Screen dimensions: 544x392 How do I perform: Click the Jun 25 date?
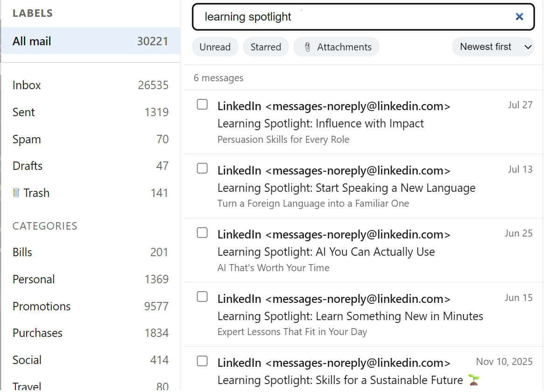pyautogui.click(x=518, y=233)
